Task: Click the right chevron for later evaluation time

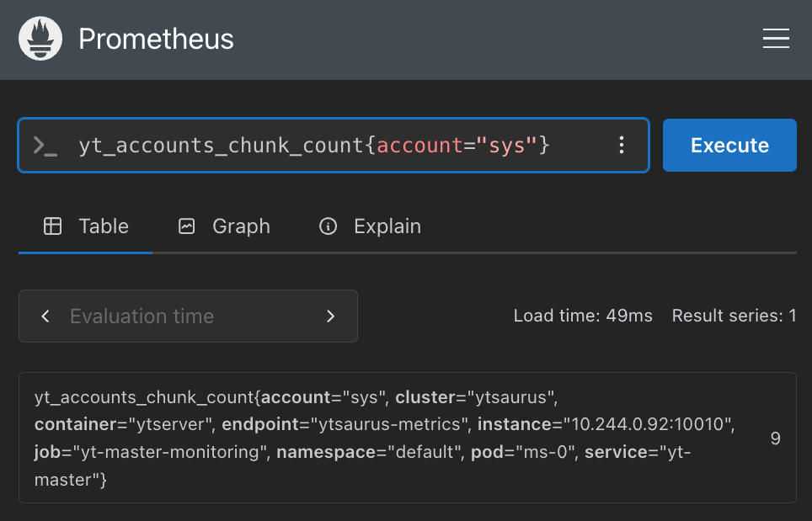Action: 330,316
